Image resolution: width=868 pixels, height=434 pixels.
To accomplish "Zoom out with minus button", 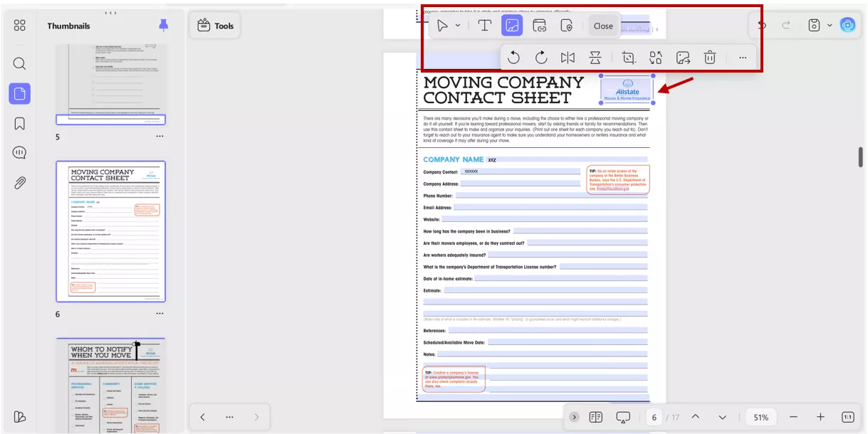I will click(793, 417).
